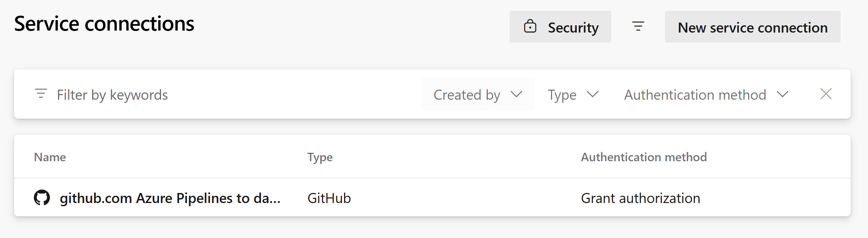Click the filter icon beside Filter by keywords
Image resolution: width=868 pixels, height=238 pixels.
(x=41, y=94)
